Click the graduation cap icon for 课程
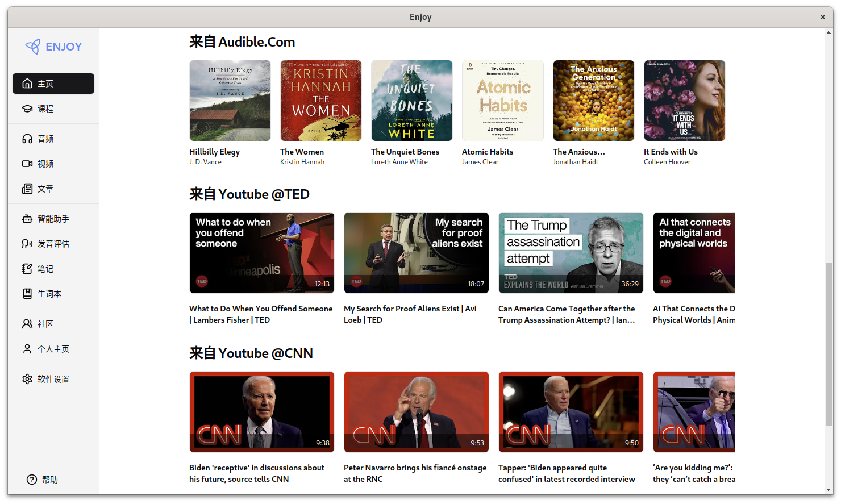This screenshot has width=841, height=504. coord(27,109)
